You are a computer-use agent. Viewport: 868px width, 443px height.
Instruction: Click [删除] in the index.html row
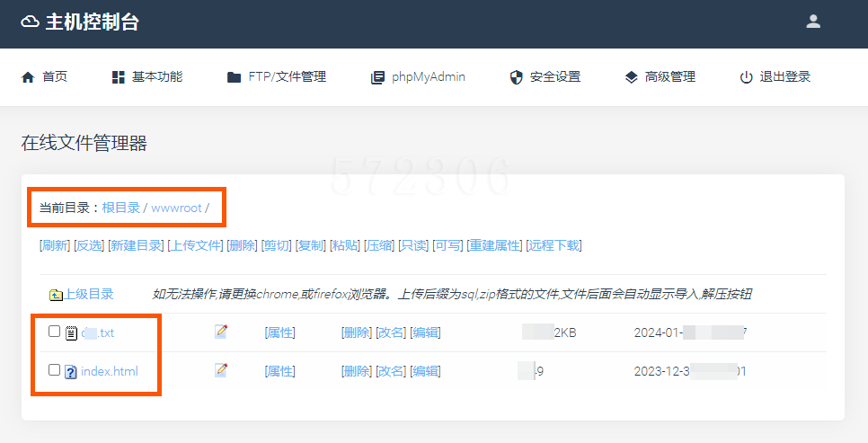[357, 371]
